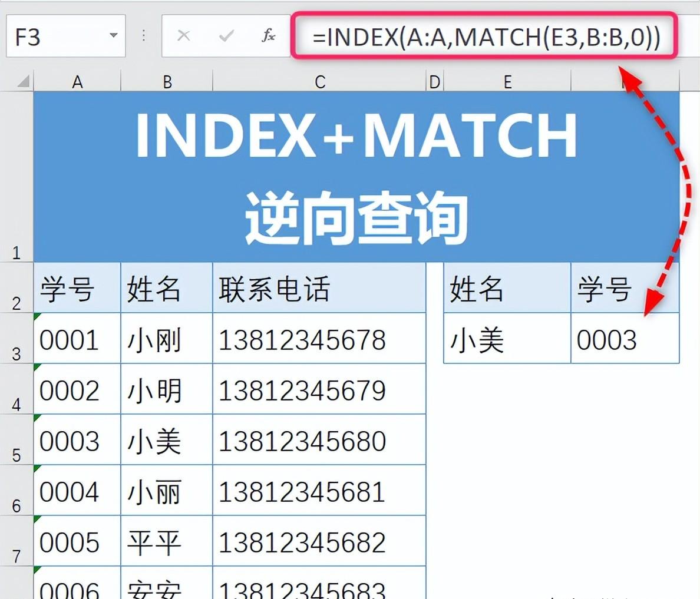The image size is (700, 599).
Task: Select cell containing 小丽
Action: pos(167,490)
